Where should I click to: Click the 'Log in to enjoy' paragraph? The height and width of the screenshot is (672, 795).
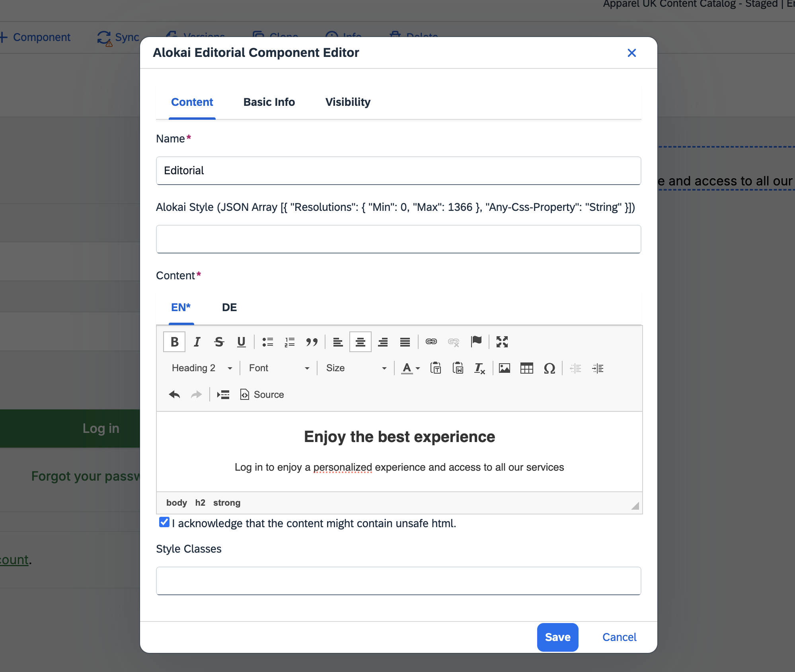(399, 467)
